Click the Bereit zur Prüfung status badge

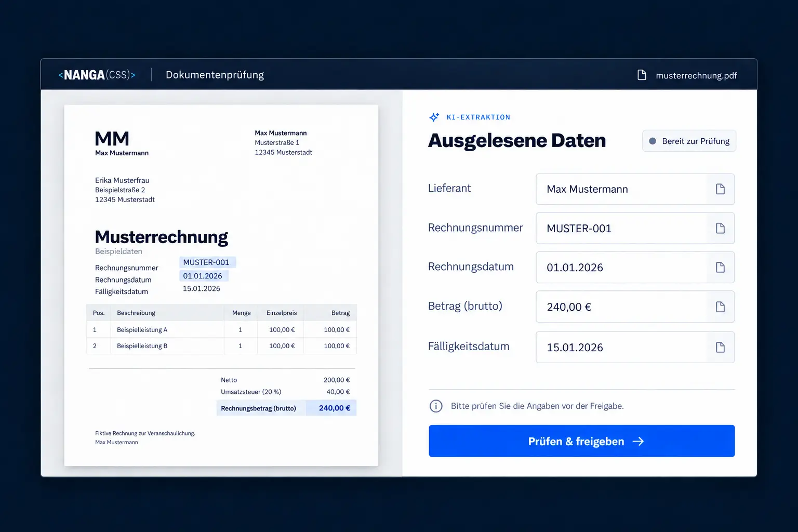click(689, 141)
